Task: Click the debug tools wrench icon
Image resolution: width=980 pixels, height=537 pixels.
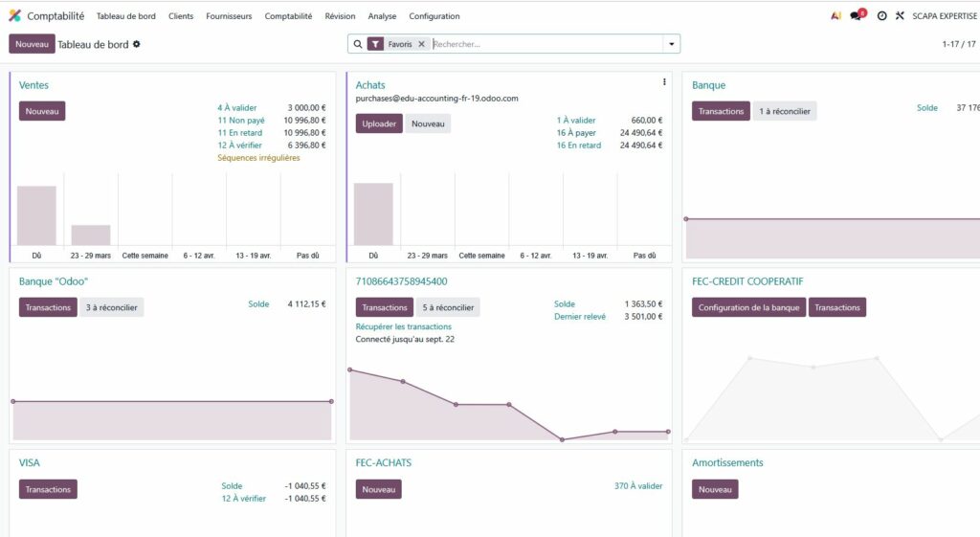Action: 900,16
